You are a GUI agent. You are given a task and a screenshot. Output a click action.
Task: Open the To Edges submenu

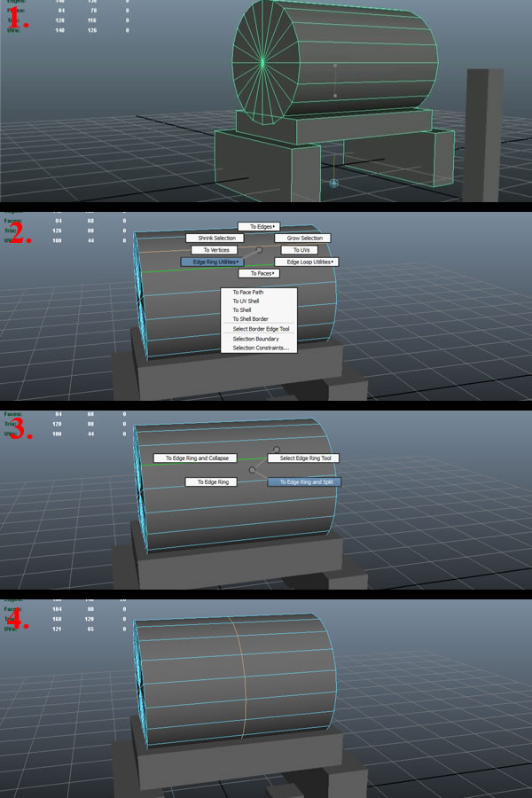[258, 227]
